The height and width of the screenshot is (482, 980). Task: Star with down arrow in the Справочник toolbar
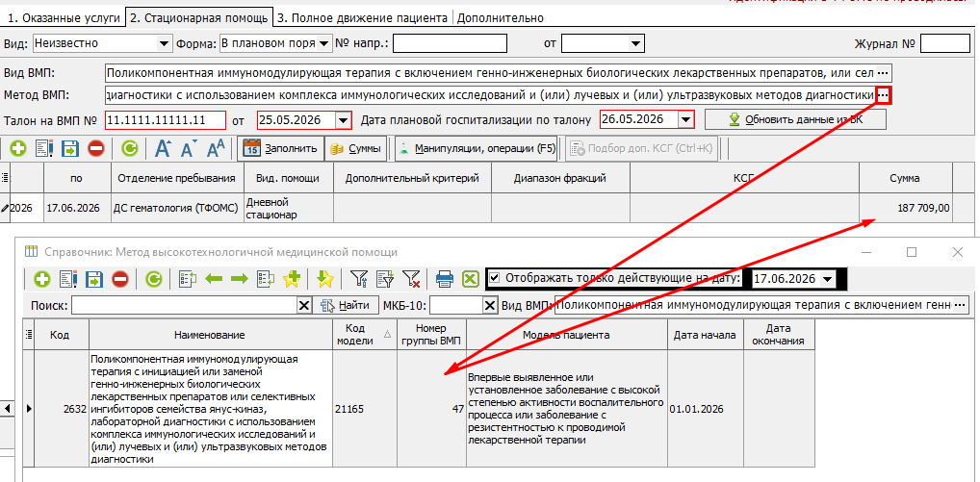click(324, 278)
